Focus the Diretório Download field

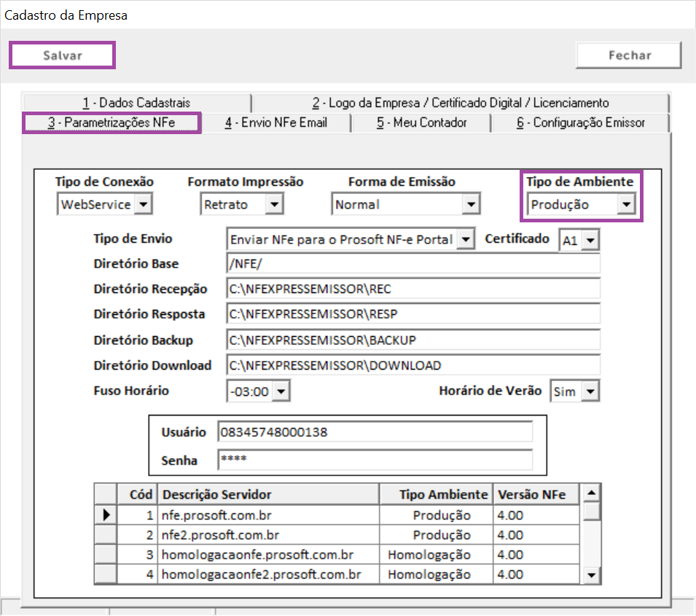412,365
